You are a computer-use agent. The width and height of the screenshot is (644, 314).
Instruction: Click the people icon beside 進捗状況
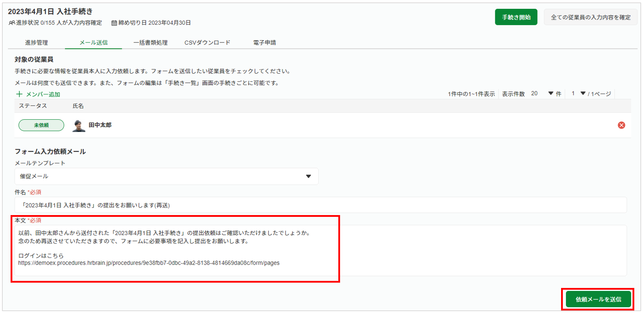pos(11,23)
